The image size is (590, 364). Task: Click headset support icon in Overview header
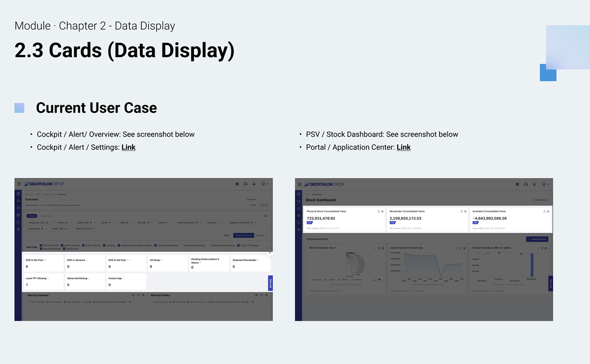246,184
